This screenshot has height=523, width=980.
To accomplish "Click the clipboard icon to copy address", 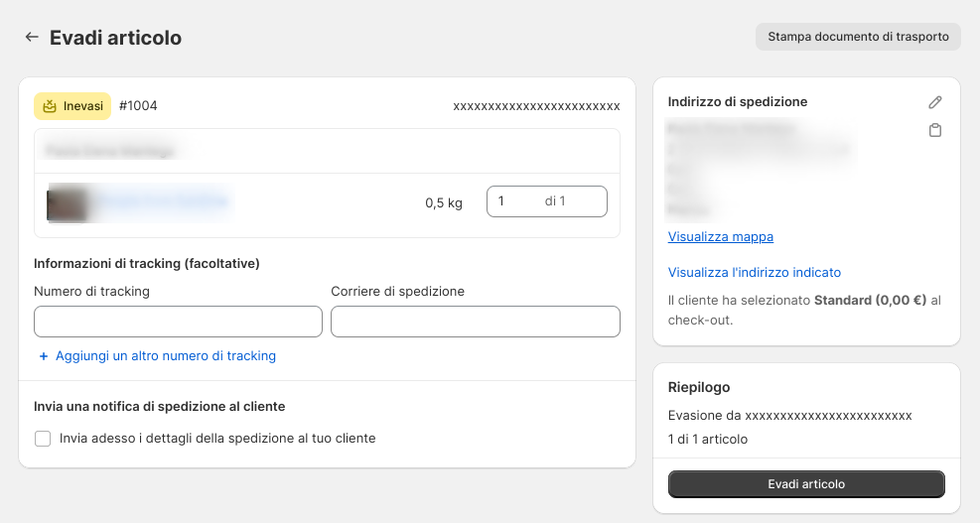I will click(934, 130).
